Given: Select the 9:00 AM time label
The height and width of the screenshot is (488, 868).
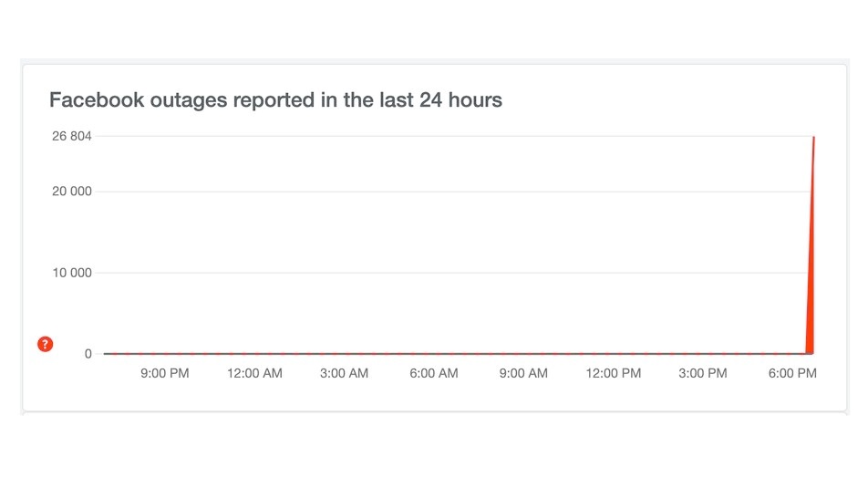Looking at the screenshot, I should click(523, 373).
